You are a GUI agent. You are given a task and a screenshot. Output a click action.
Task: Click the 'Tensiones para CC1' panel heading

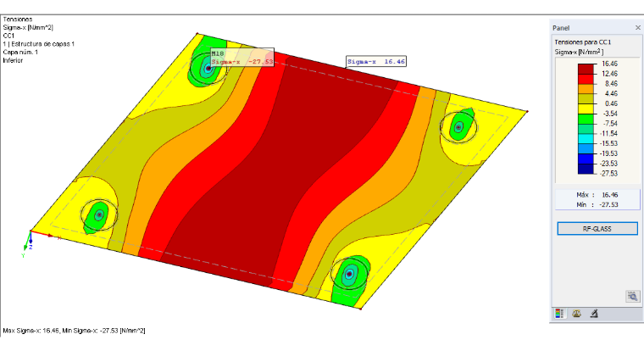(582, 42)
